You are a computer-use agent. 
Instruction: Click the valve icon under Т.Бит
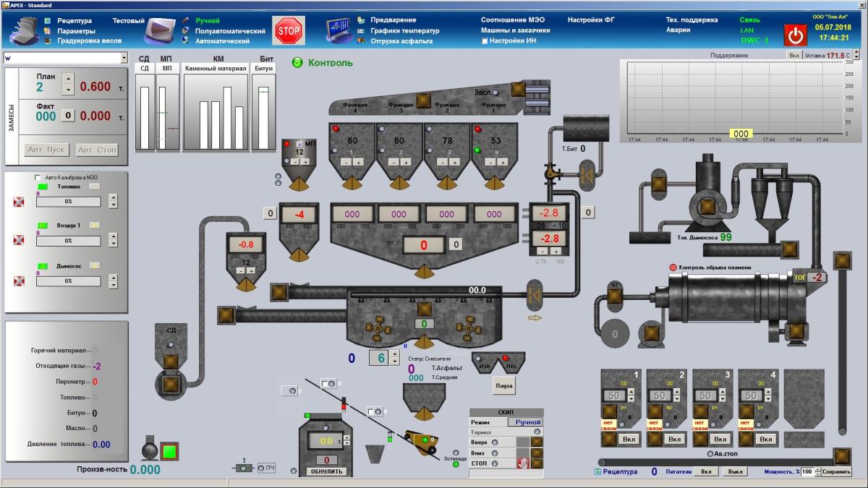tap(552, 173)
